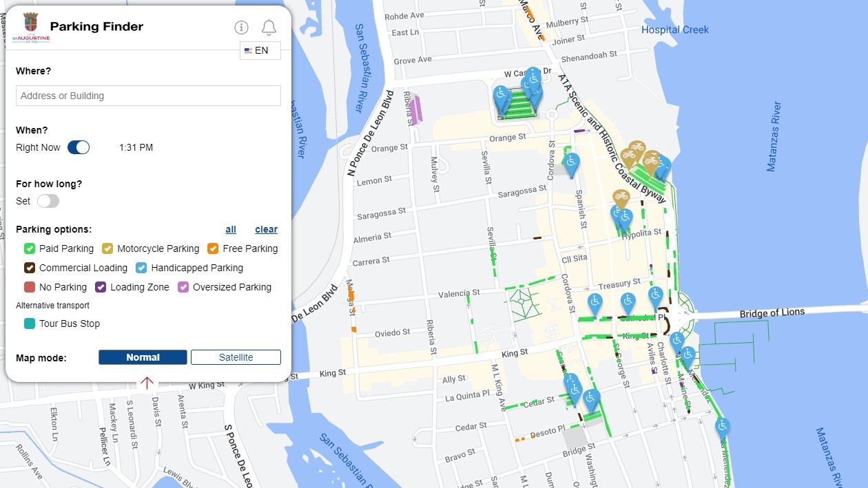The height and width of the screenshot is (488, 868).
Task: Click the purple oversized parking area on Riberia St
Action: point(416,110)
